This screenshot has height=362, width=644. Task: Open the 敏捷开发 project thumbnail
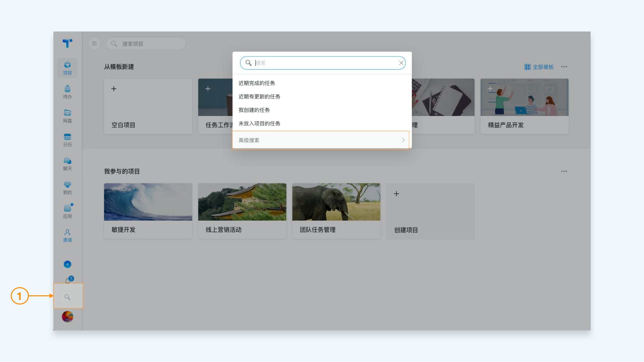coord(148,202)
